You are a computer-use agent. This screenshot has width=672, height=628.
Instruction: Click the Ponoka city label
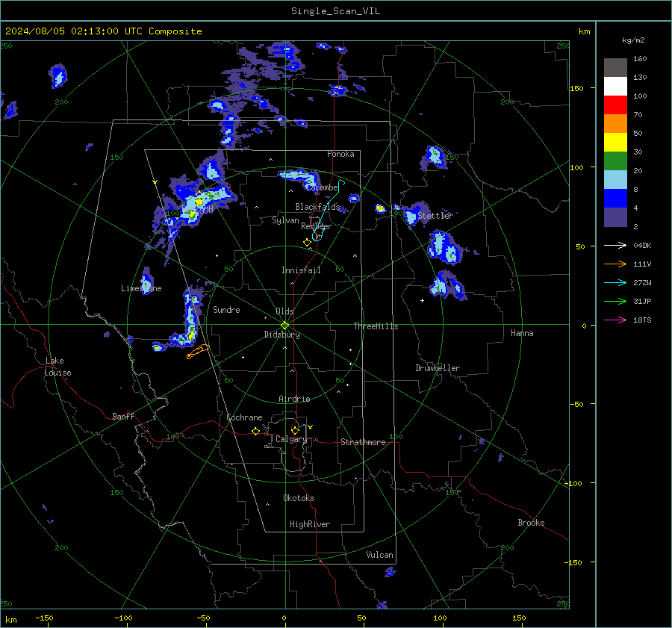(340, 154)
